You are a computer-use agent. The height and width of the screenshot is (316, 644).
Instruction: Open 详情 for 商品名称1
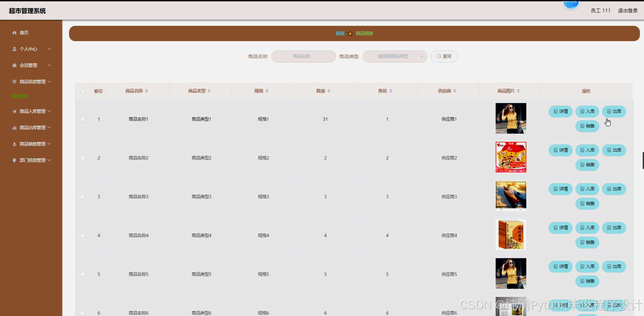pos(561,111)
